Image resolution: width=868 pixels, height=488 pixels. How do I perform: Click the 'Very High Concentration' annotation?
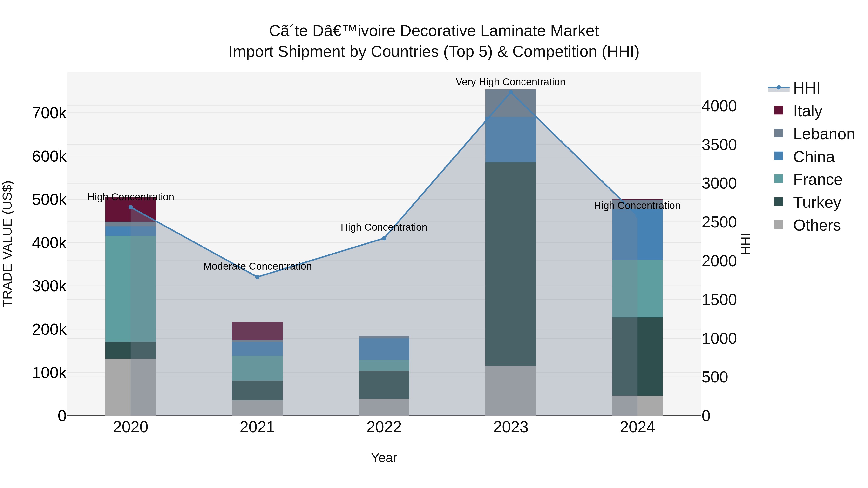(510, 82)
